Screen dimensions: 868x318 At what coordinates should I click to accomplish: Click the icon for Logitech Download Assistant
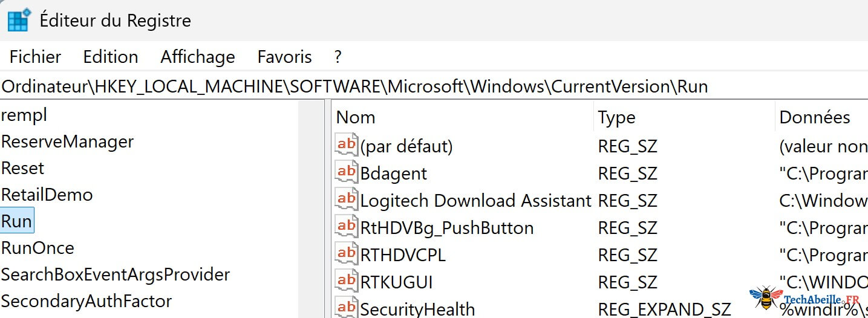click(346, 200)
